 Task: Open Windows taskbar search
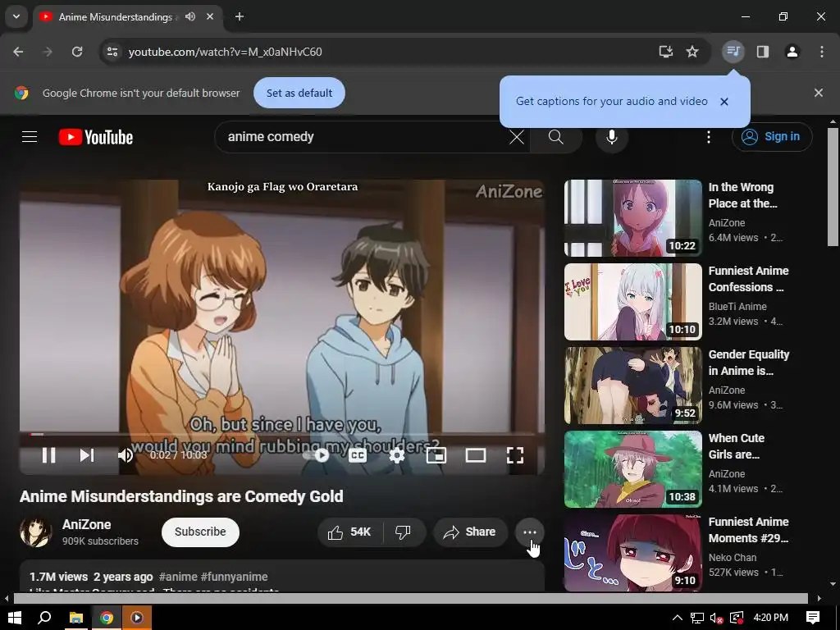point(45,618)
